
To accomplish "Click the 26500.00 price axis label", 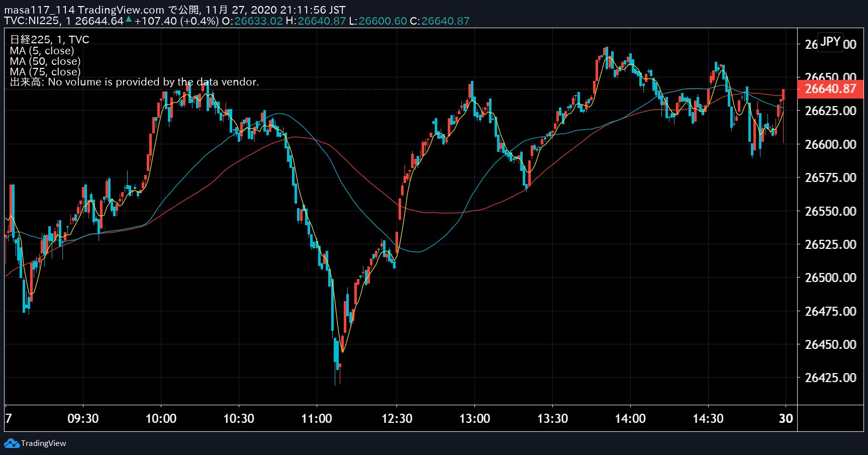I will pyautogui.click(x=830, y=278).
